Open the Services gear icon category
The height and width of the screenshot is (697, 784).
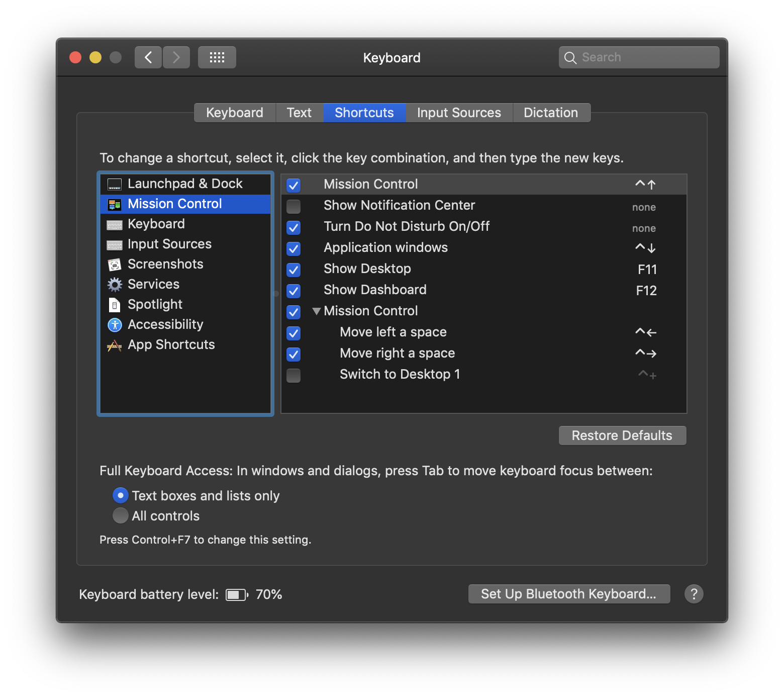115,285
